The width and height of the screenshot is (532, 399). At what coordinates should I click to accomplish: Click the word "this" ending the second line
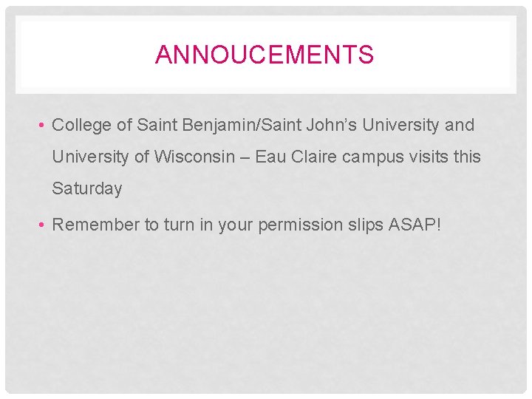coord(468,157)
